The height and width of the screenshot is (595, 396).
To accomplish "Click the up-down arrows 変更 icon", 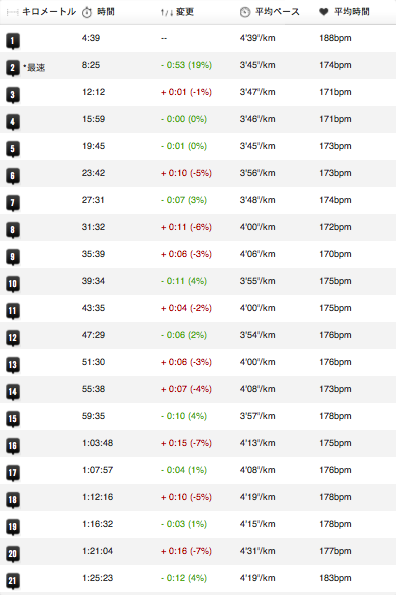I will (167, 13).
